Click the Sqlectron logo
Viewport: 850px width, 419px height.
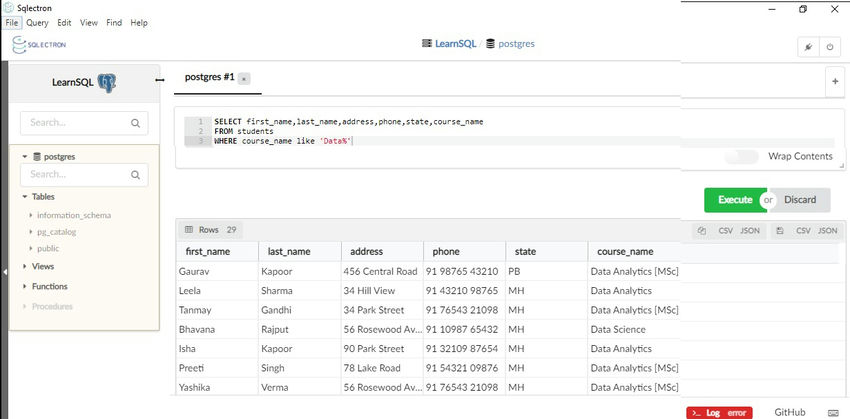[40, 45]
